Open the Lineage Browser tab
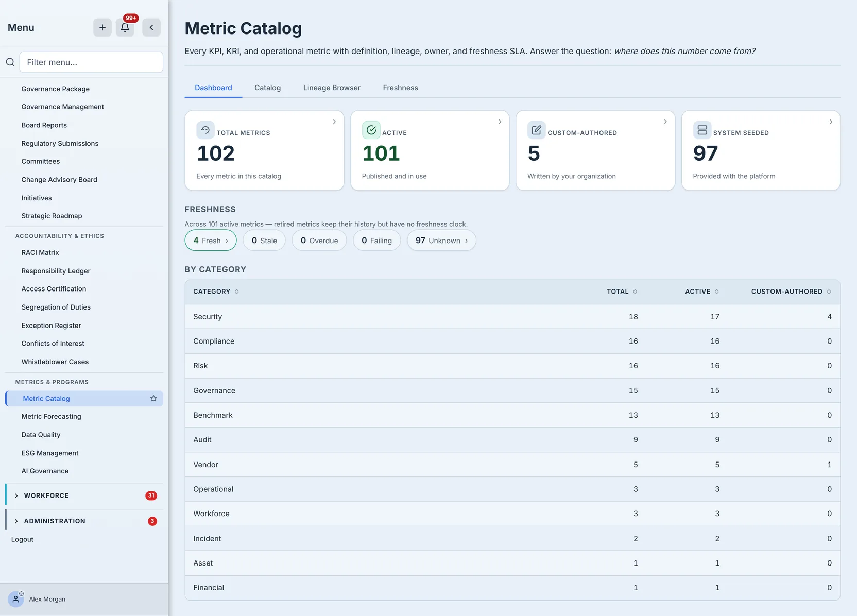This screenshot has height=616, width=857. click(332, 88)
